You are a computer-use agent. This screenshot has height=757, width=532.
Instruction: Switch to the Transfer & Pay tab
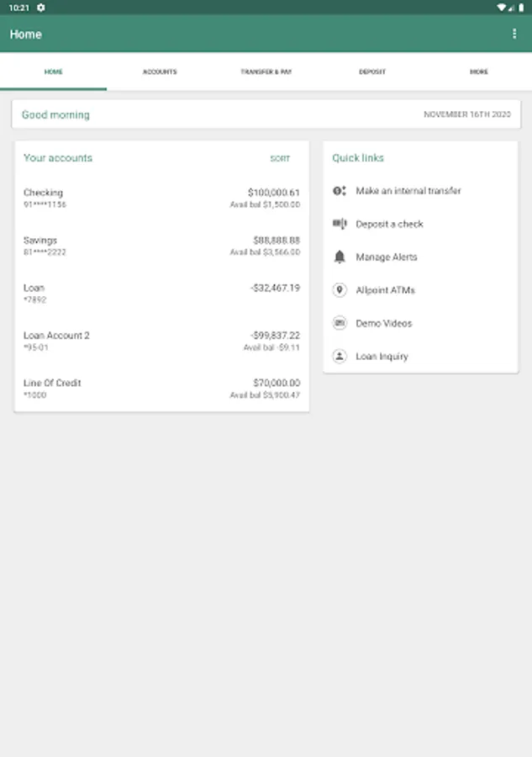[266, 71]
